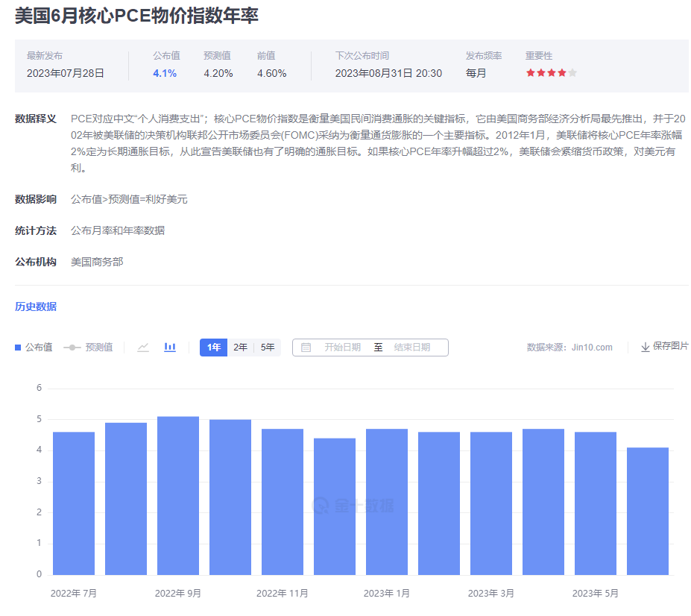
Task: Select the 1年 time range tab
Action: (x=213, y=347)
